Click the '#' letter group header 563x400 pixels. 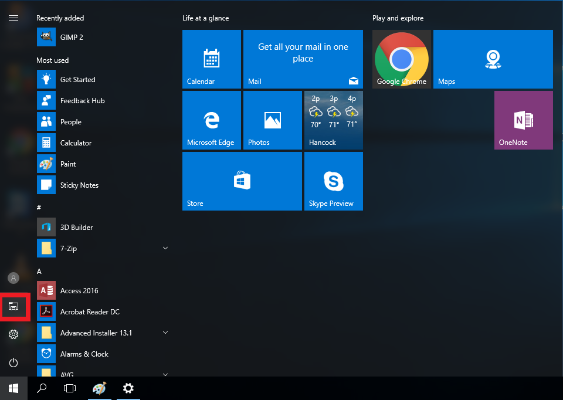(x=39, y=207)
